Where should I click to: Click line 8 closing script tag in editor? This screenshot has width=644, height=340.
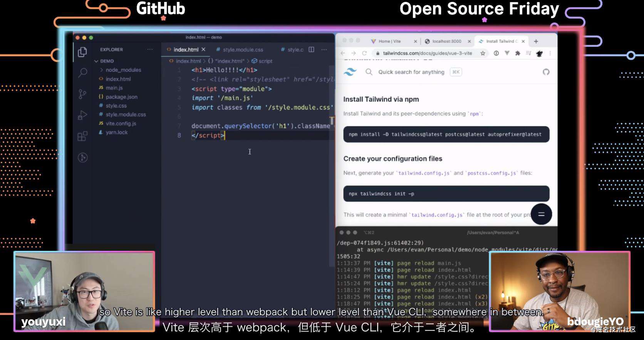pyautogui.click(x=208, y=135)
